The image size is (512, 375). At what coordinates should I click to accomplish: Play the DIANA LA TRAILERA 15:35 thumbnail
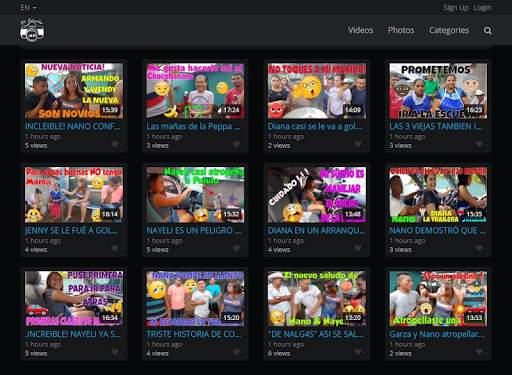[x=438, y=195]
